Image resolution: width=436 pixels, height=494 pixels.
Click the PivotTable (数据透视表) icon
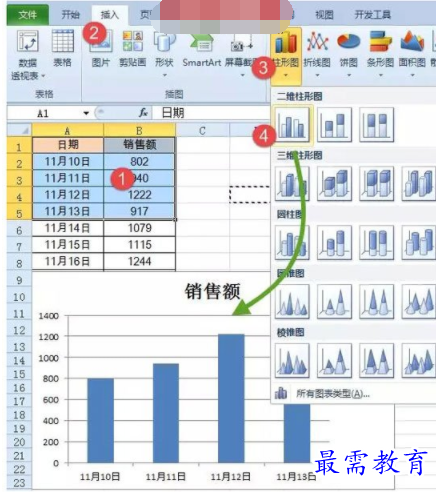tap(28, 41)
